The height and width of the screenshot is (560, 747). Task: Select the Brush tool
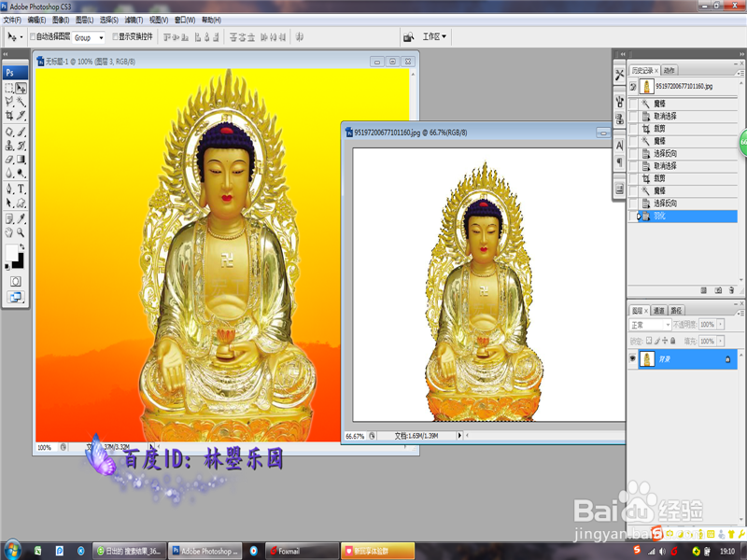tap(21, 132)
